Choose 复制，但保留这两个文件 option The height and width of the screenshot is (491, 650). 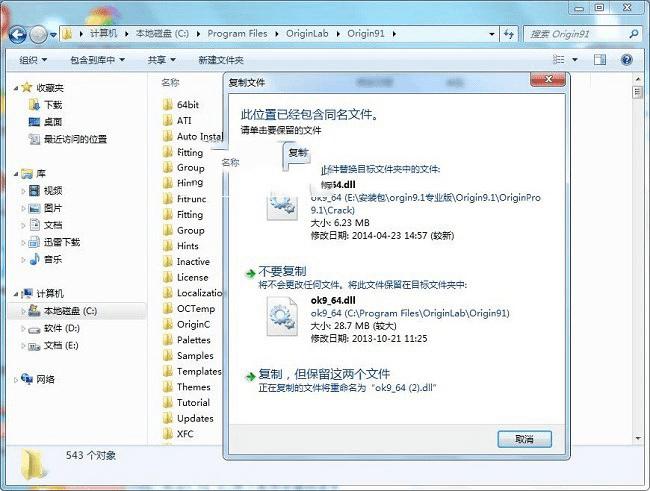point(324,374)
